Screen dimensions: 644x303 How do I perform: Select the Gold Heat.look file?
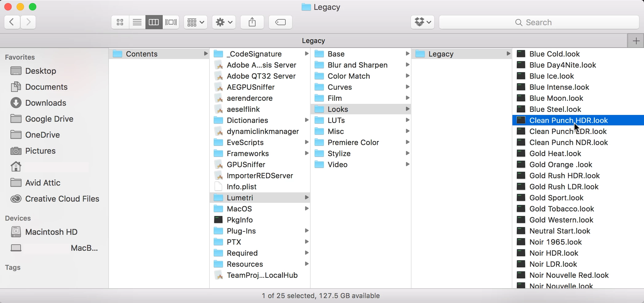(x=578, y=153)
